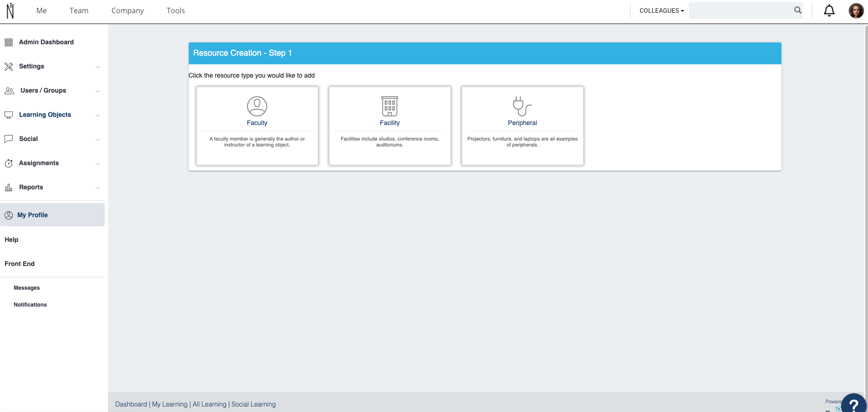Click the Faculty resource type link
The image size is (868, 412).
pos(257,123)
